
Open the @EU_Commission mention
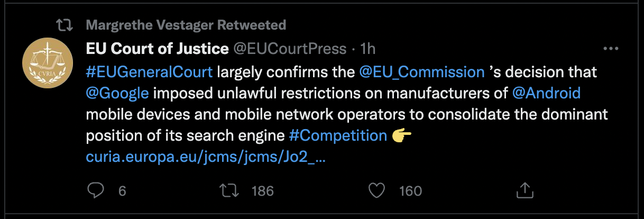coord(422,71)
